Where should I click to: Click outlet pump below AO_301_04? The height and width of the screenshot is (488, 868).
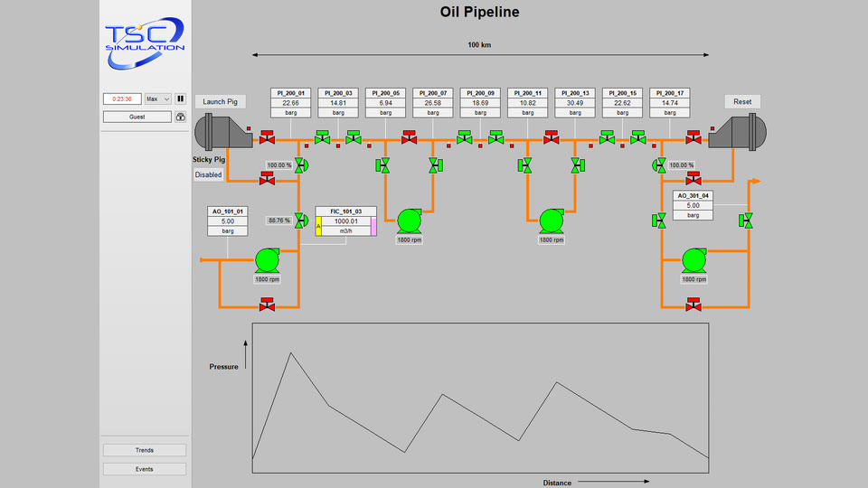pos(693,260)
